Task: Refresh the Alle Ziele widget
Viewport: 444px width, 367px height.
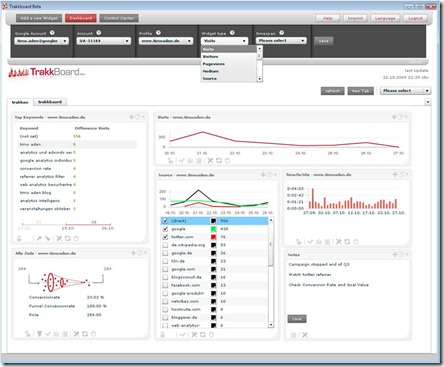Action: [x=85, y=334]
